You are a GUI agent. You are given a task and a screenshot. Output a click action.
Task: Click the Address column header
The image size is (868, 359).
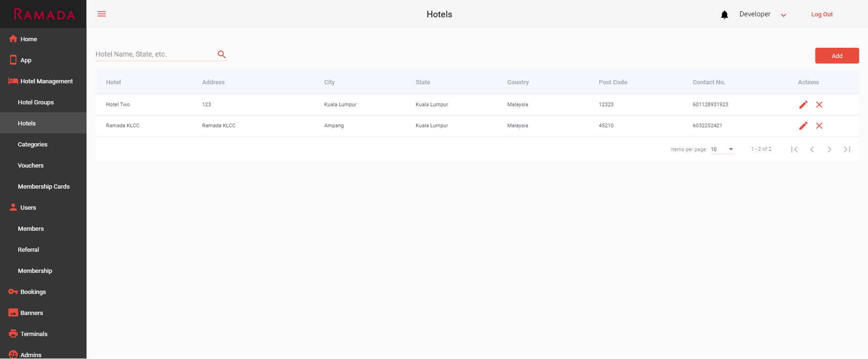click(x=213, y=82)
